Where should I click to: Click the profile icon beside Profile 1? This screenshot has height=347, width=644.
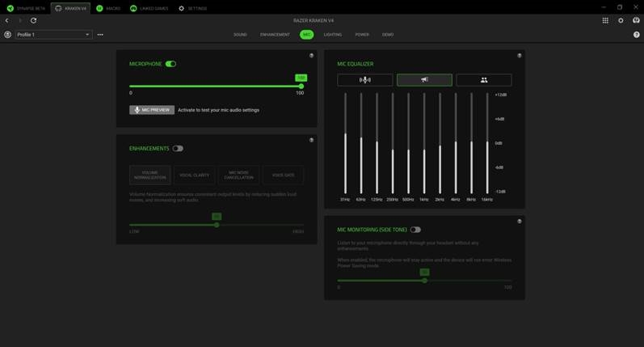[x=8, y=35]
